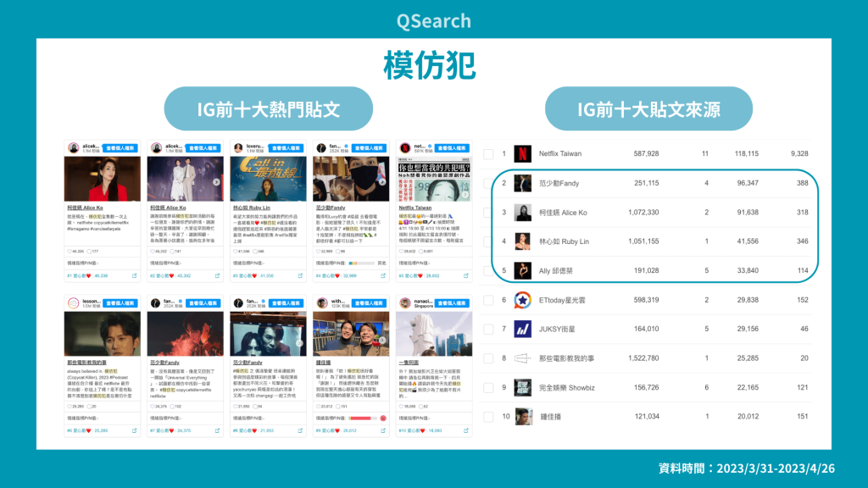Click 查看個人檔案 button on nanaci card

[452, 303]
